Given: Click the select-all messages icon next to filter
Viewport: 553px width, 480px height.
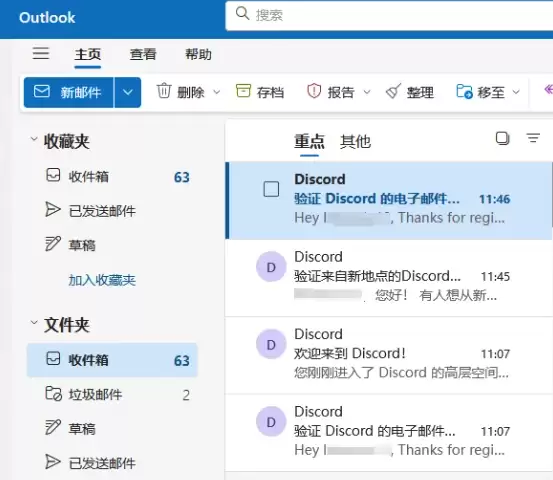Looking at the screenshot, I should (503, 138).
